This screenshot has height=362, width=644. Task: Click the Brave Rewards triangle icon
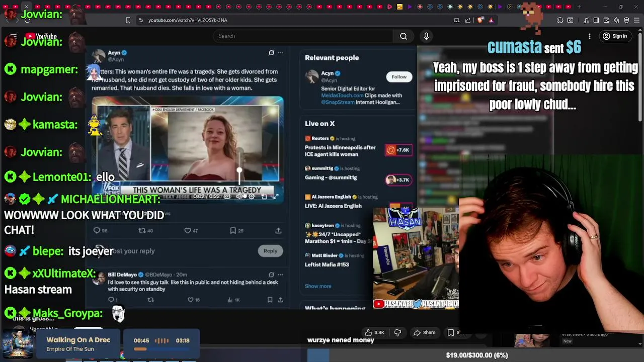tap(491, 20)
